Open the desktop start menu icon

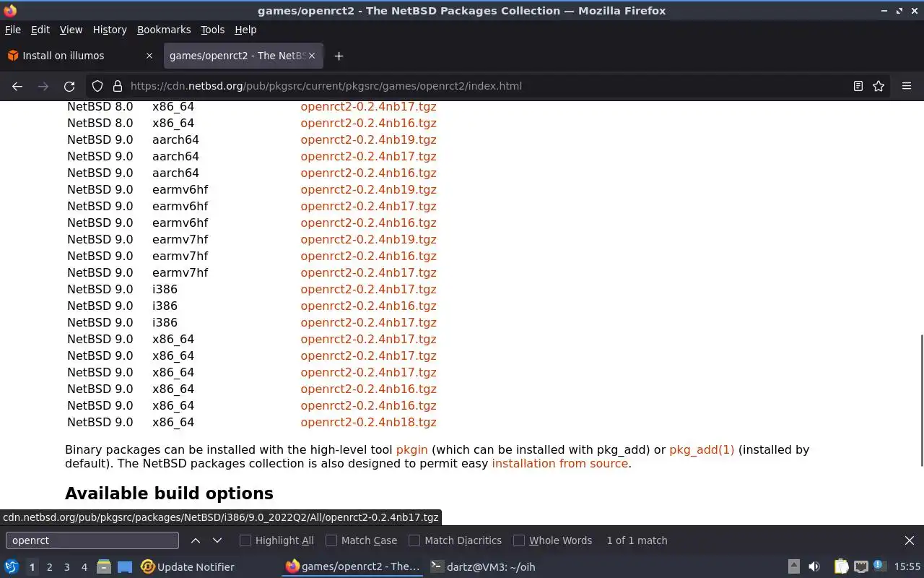[x=12, y=567]
